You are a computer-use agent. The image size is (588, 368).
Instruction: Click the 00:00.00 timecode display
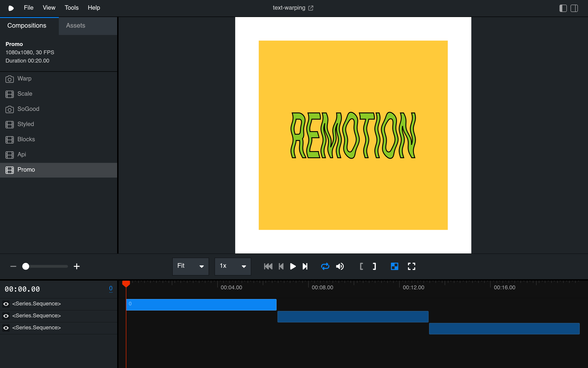(x=22, y=289)
